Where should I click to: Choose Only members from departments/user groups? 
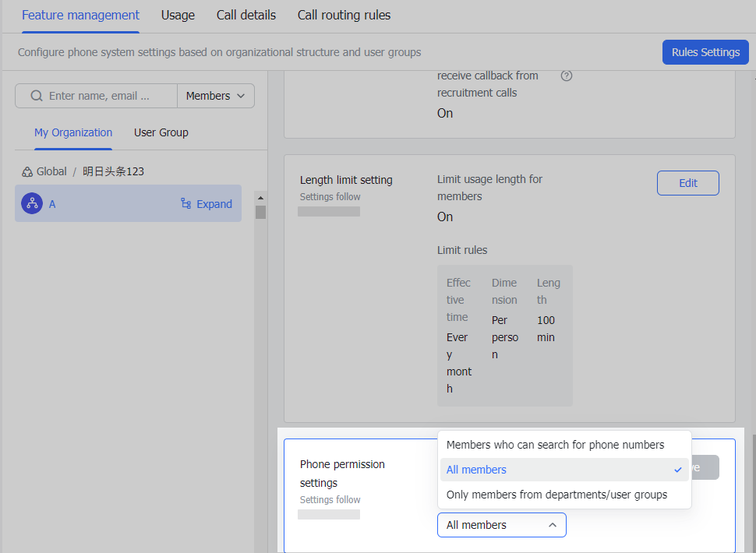coord(555,494)
